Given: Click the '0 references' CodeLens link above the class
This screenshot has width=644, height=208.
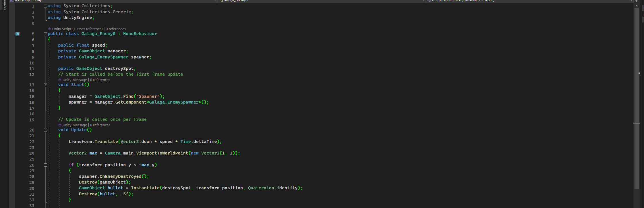Looking at the screenshot, I should (116, 29).
